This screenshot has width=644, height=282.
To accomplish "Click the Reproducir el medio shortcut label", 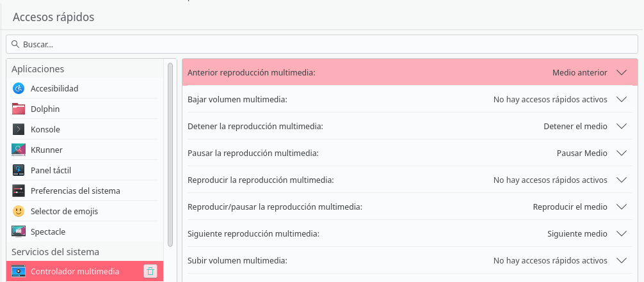I will (570, 207).
